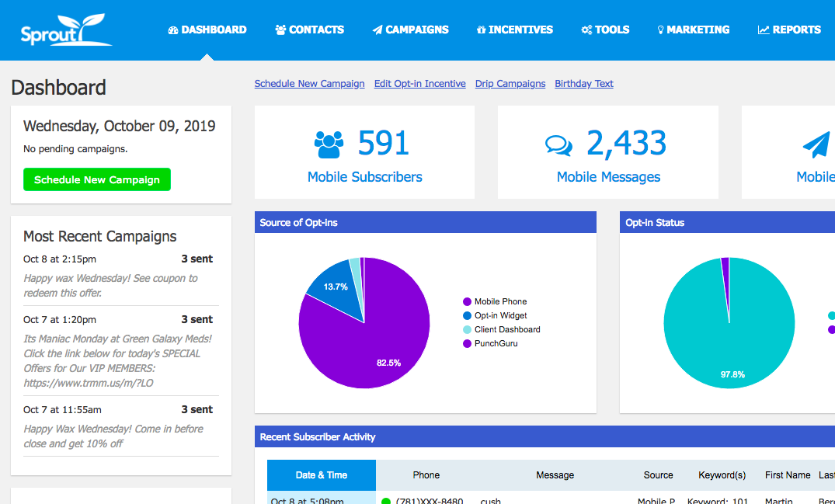Click the No pending campaigns text
This screenshot has width=835, height=504.
click(x=75, y=149)
